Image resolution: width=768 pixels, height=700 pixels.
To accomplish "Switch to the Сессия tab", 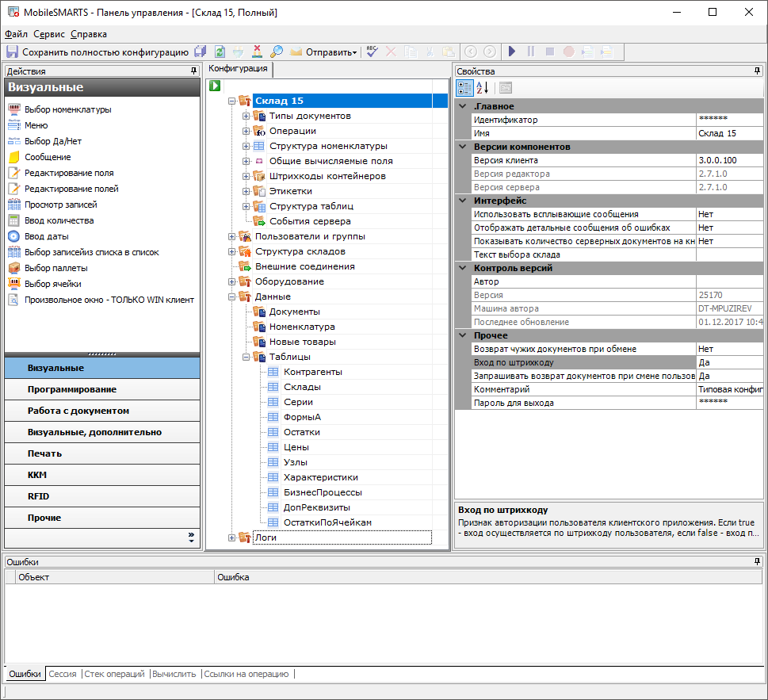I will tap(63, 674).
